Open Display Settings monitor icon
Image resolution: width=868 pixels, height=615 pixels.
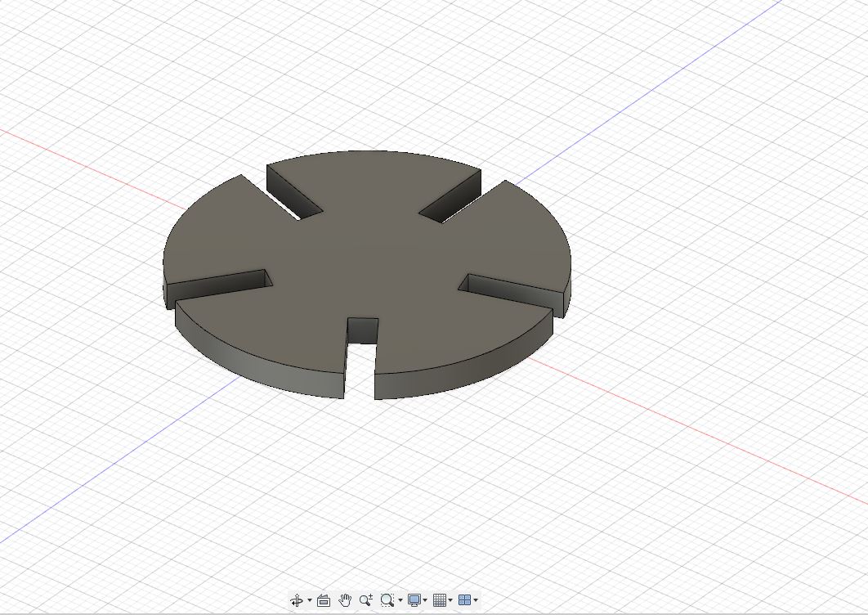414,600
